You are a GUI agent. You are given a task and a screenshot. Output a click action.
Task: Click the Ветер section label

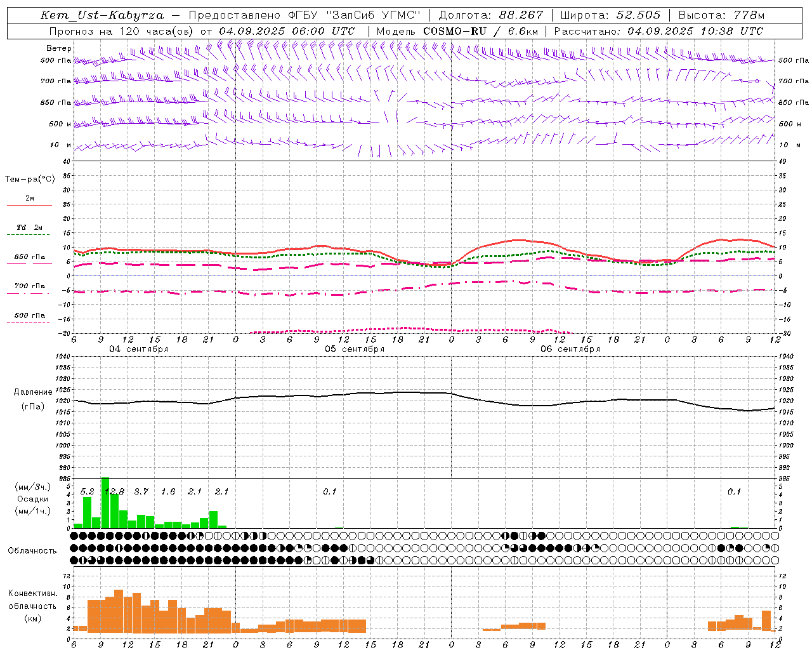[59, 48]
